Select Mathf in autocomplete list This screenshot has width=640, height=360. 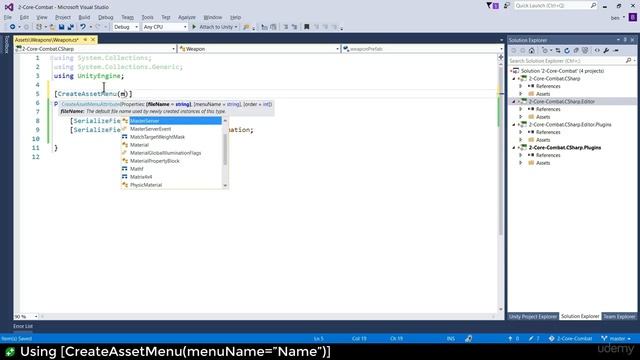[x=137, y=169]
